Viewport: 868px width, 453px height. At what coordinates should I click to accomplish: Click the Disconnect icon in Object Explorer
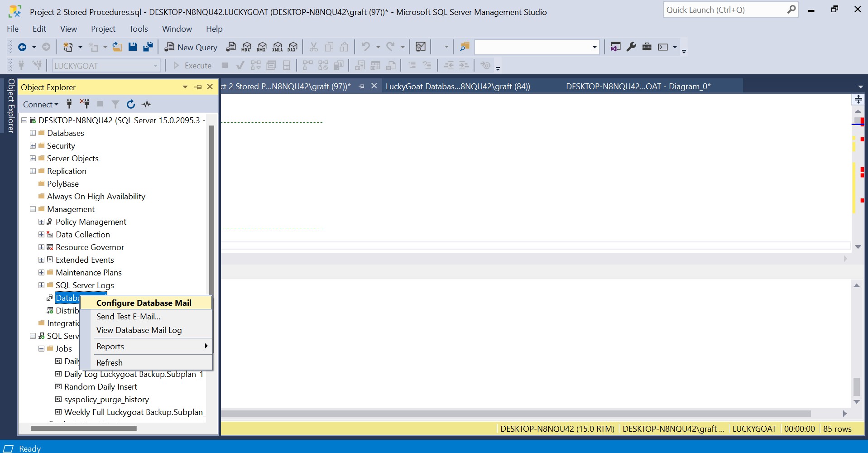point(85,104)
